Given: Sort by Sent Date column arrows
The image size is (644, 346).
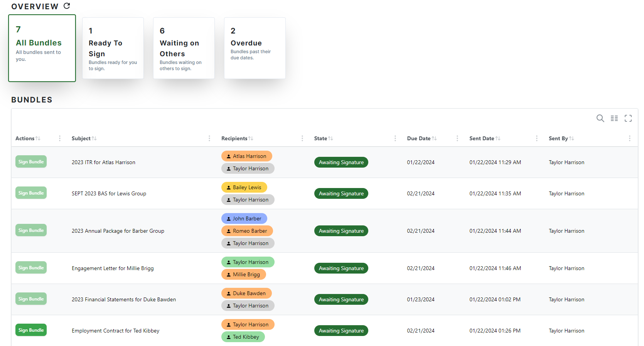Looking at the screenshot, I should point(498,138).
